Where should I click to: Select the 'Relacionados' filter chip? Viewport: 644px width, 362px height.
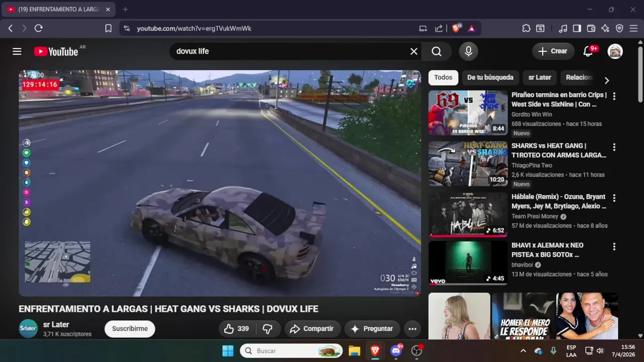pyautogui.click(x=579, y=77)
